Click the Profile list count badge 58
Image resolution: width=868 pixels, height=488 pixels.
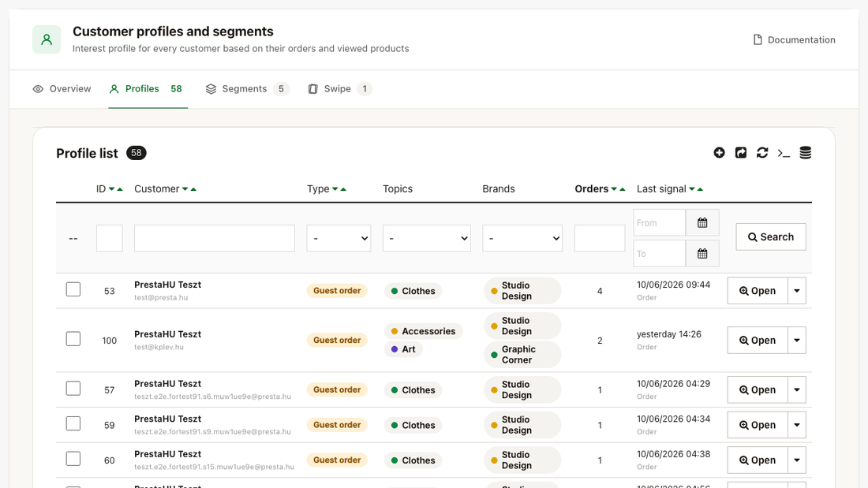pos(137,153)
